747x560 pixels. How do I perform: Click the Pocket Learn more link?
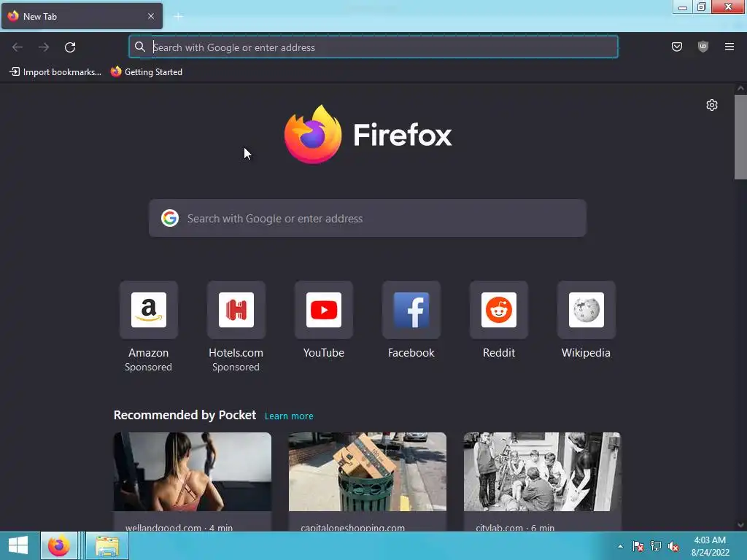[x=289, y=416]
